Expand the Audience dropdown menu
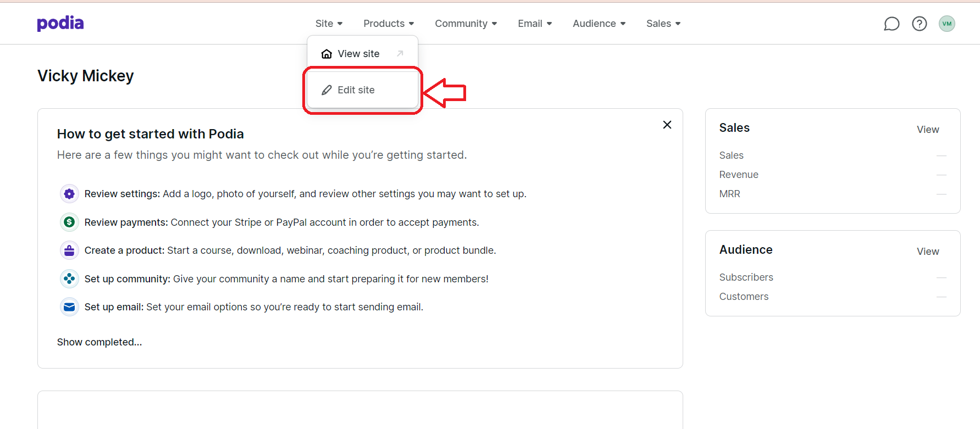The height and width of the screenshot is (429, 980). (x=599, y=24)
